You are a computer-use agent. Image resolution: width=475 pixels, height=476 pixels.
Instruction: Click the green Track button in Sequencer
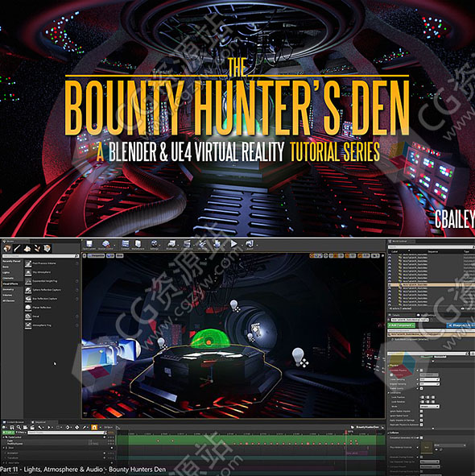8,433
